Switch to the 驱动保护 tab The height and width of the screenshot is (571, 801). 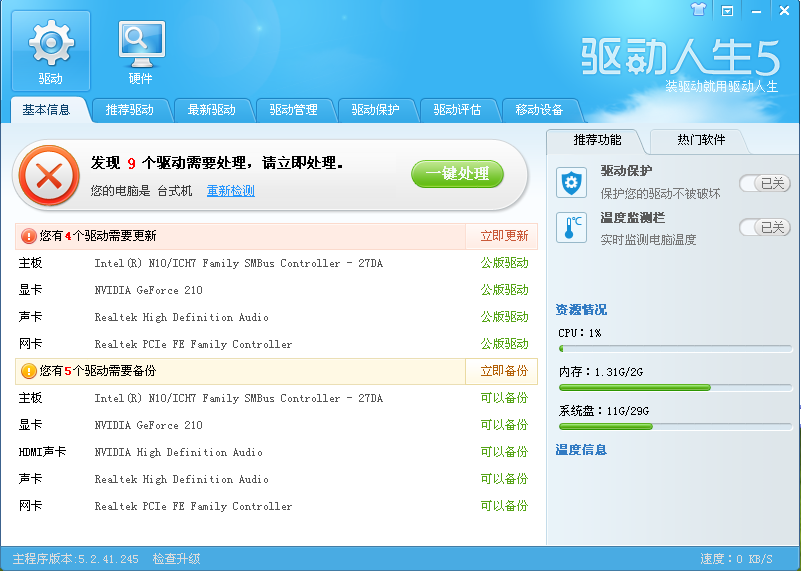375,110
